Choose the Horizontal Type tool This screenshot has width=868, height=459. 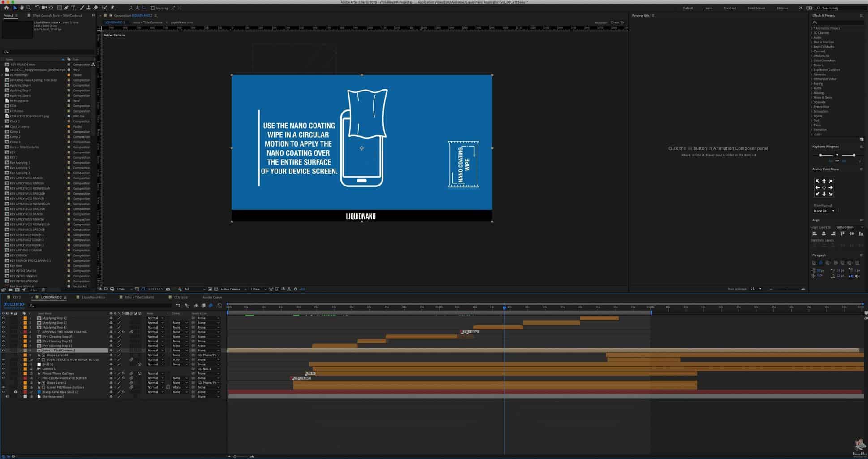click(x=73, y=8)
